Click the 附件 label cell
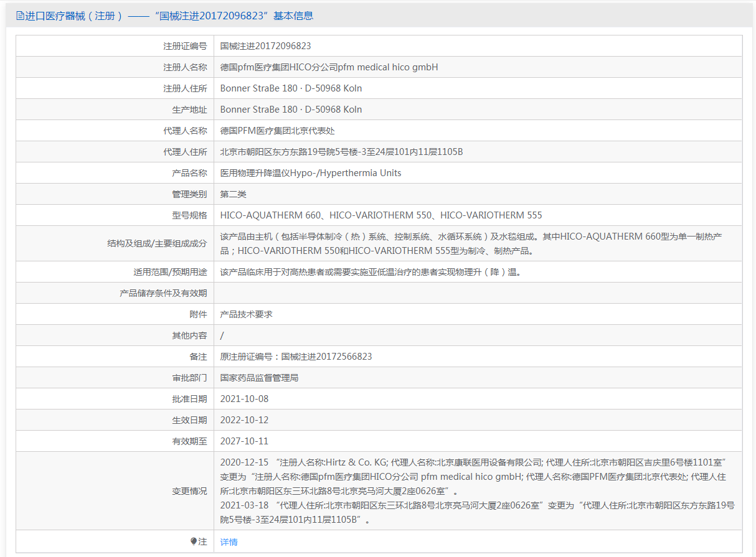This screenshot has height=557, width=756. click(115, 314)
